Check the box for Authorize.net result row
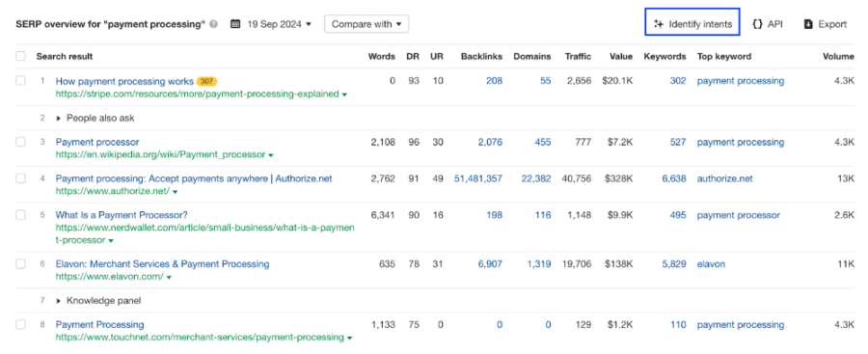The width and height of the screenshot is (868, 354). point(20,178)
